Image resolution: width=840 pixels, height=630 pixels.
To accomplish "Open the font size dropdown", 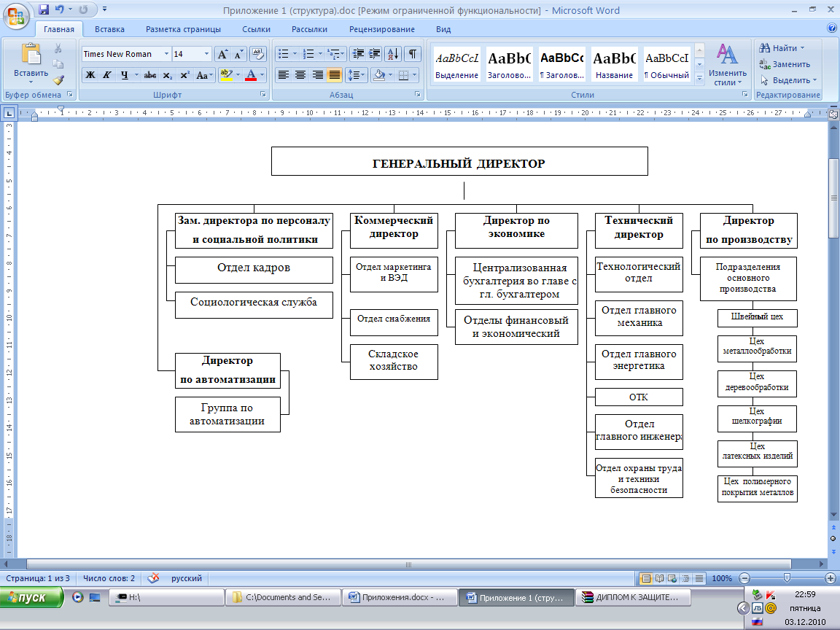I will point(206,54).
